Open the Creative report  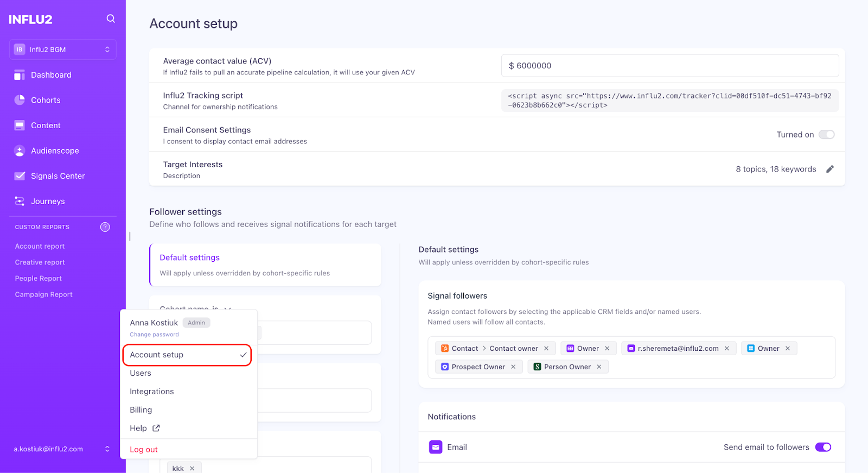40,262
